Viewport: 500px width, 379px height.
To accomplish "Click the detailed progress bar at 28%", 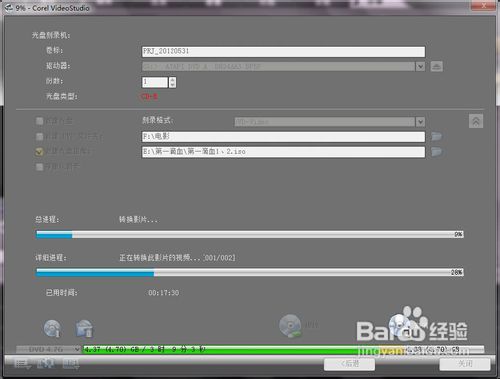I will [250, 272].
